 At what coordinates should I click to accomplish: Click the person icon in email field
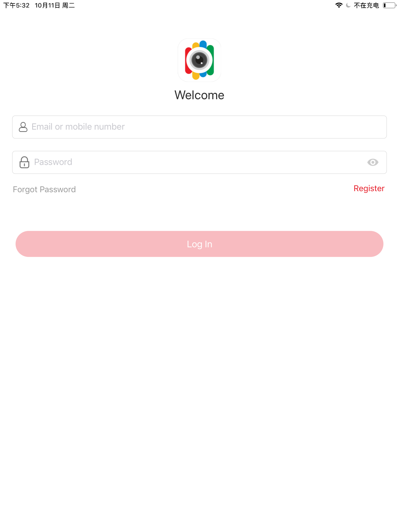tap(23, 127)
